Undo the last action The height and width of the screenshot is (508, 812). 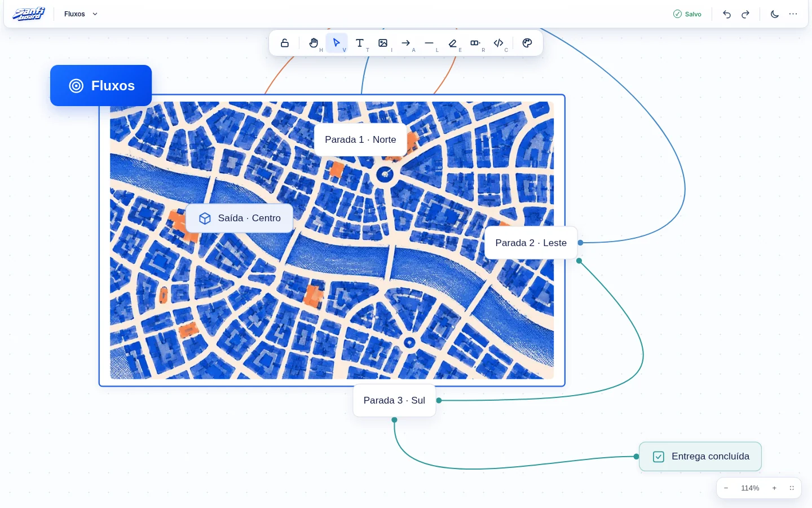coord(727,14)
